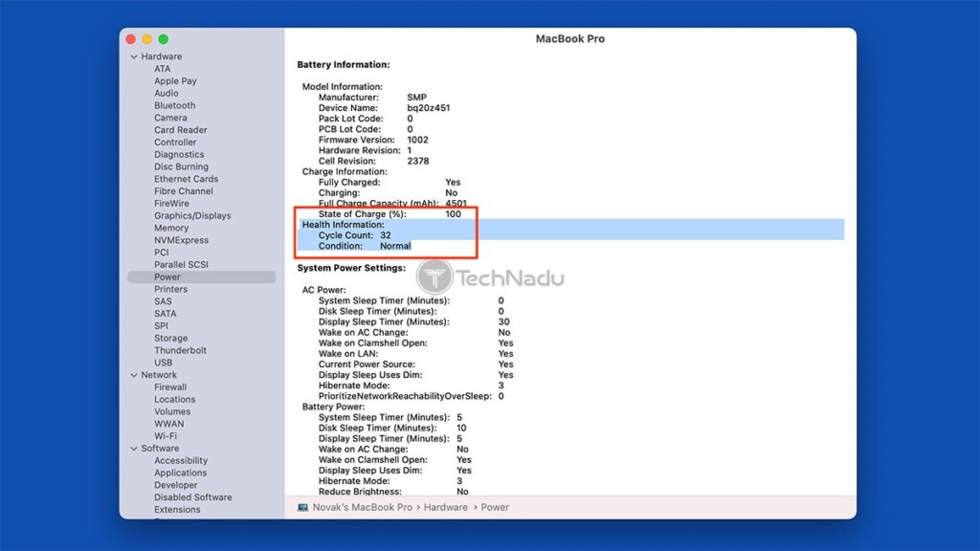980x551 pixels.
Task: Click the Charge Information subheading
Action: tap(345, 172)
